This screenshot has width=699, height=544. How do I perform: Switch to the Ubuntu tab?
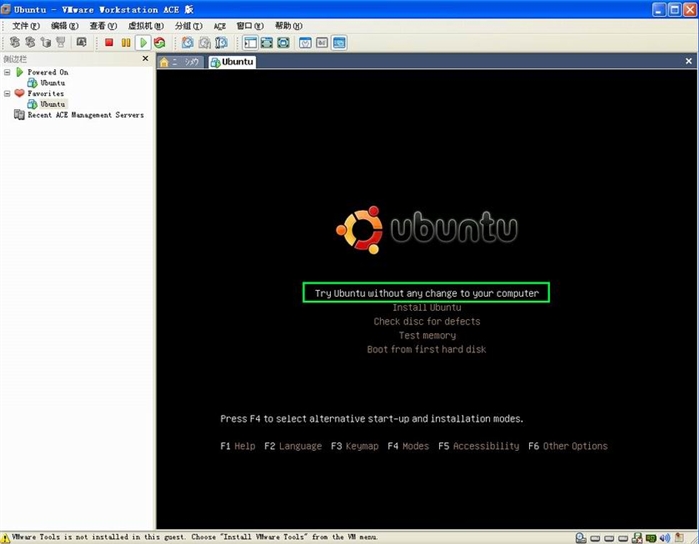coord(232,62)
